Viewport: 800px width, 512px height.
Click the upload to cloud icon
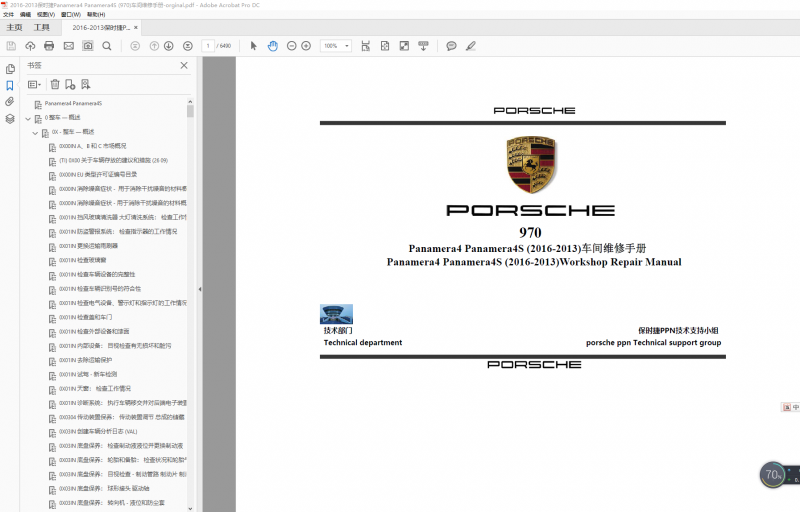coord(30,46)
